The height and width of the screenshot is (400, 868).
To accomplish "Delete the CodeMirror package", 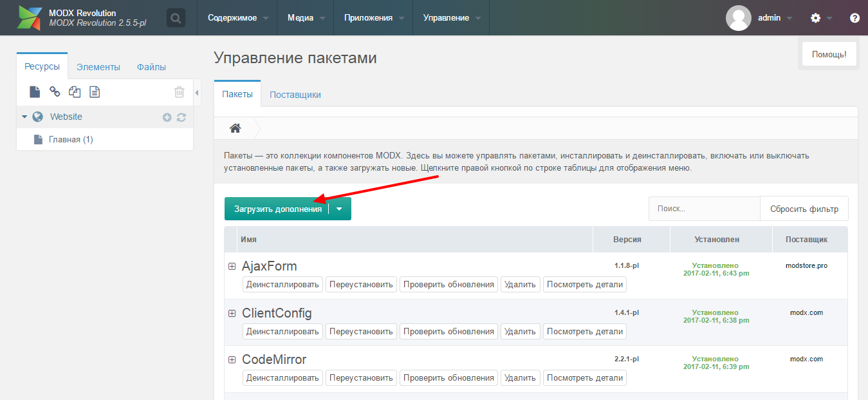I will tap(520, 377).
